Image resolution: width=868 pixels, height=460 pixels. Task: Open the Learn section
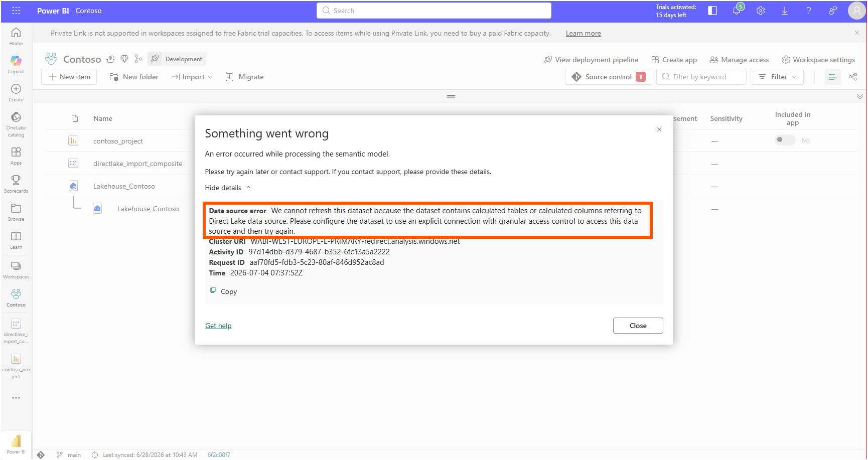click(16, 240)
